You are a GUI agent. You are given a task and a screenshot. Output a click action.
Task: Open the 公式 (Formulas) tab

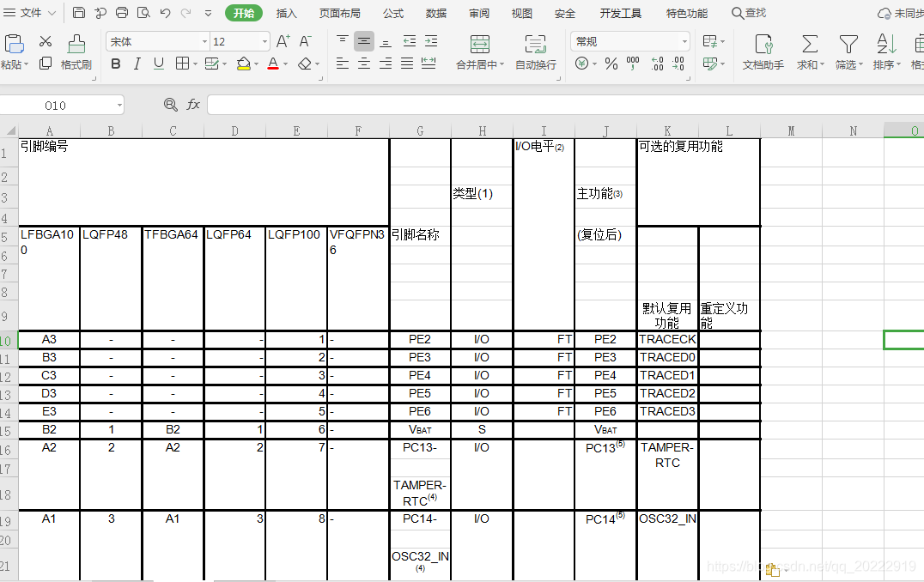pyautogui.click(x=393, y=14)
